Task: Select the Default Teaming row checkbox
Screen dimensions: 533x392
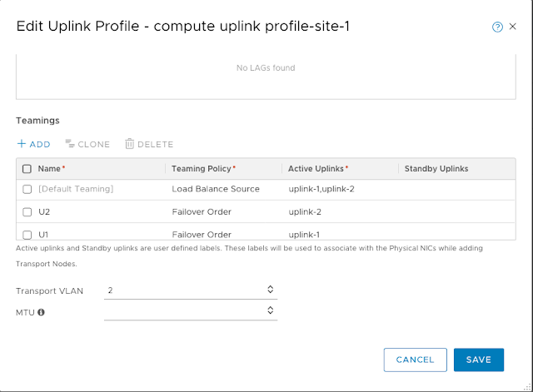Action: [27, 189]
